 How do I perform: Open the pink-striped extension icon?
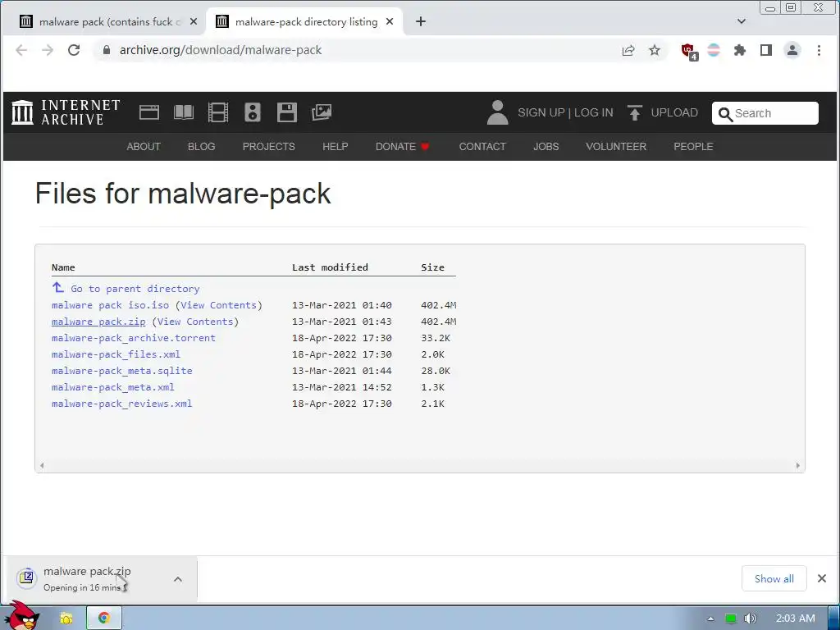click(714, 50)
